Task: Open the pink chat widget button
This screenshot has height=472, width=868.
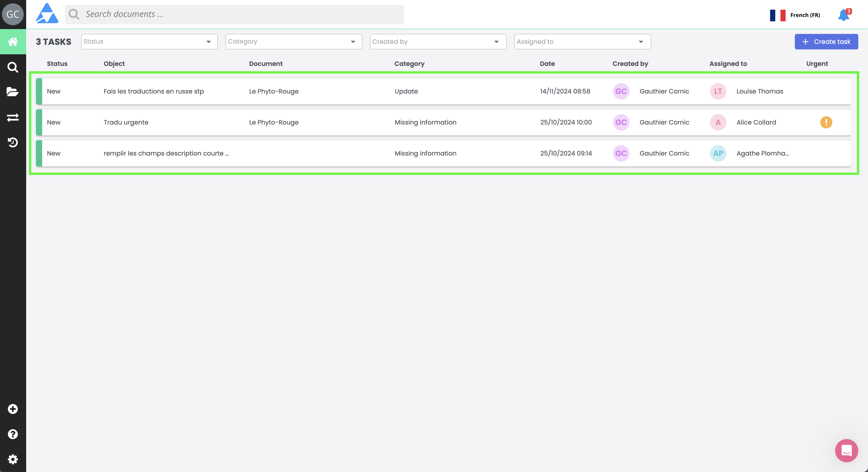Action: pyautogui.click(x=846, y=450)
